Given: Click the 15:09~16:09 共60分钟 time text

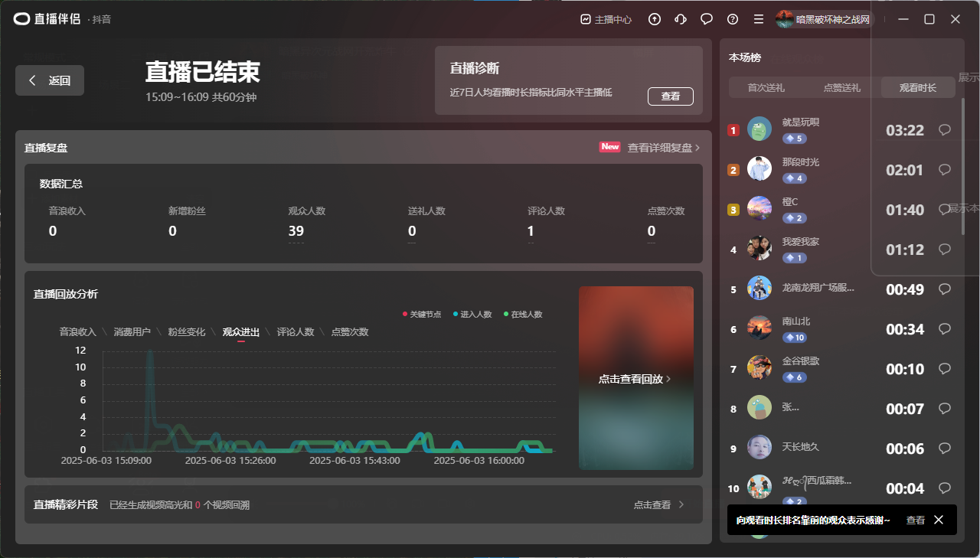Looking at the screenshot, I should coord(201,97).
